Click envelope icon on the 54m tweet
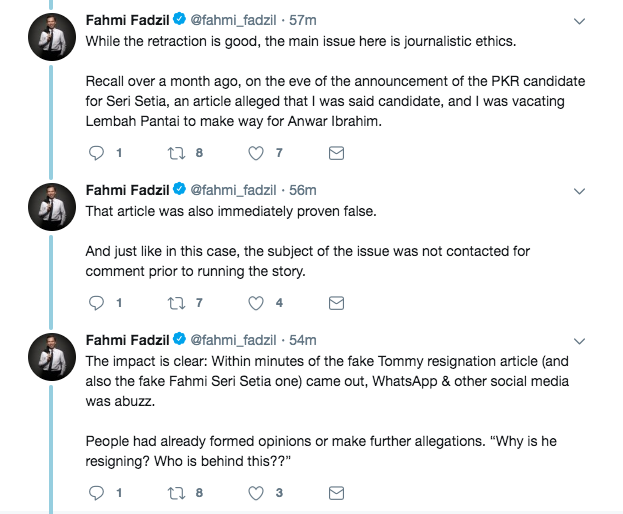Image resolution: width=623 pixels, height=514 pixels. click(337, 492)
